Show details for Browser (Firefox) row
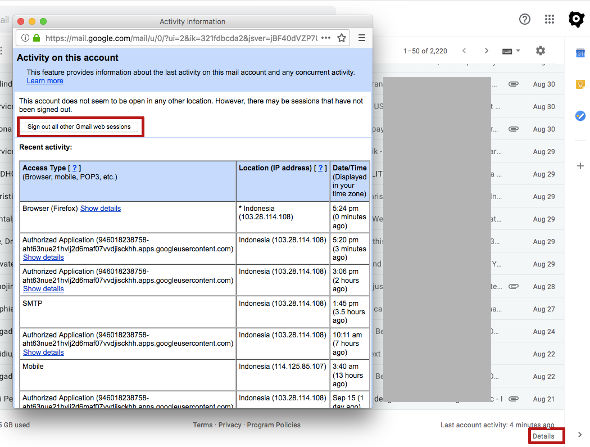Image resolution: width=590 pixels, height=447 pixels. (100, 208)
